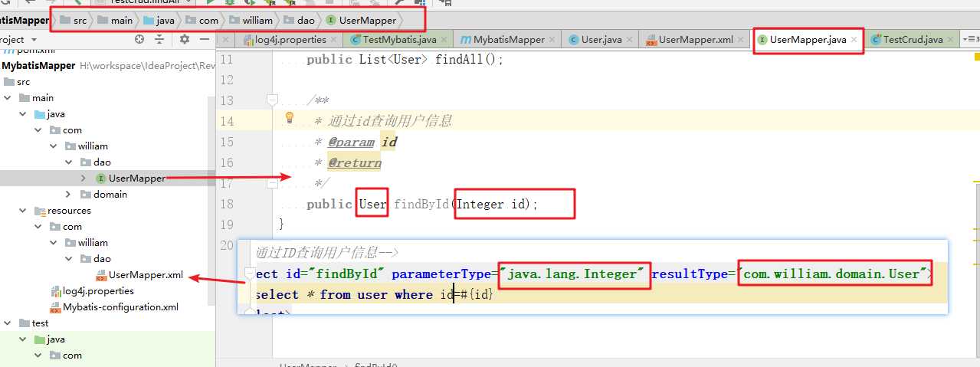Viewport: 980px width, 367px height.
Task: Click java.lang.Integer parameterType value in XML
Action: tap(574, 274)
